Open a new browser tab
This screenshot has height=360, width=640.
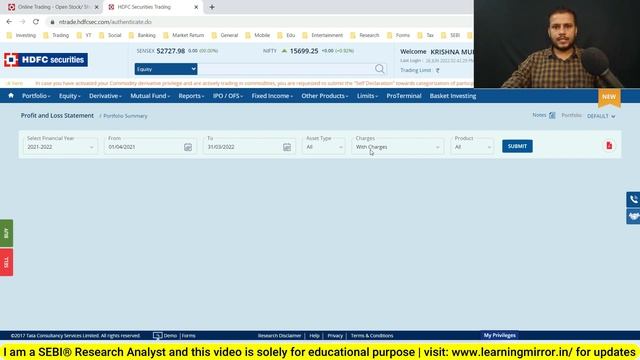click(212, 7)
